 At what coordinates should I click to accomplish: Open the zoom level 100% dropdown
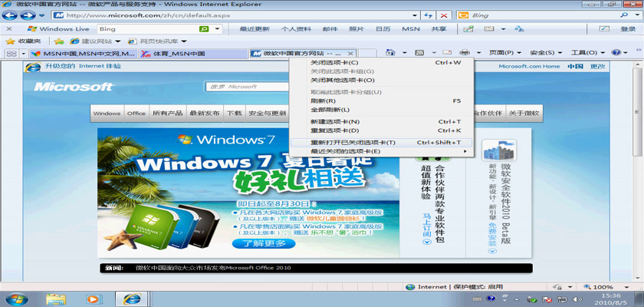click(x=602, y=286)
